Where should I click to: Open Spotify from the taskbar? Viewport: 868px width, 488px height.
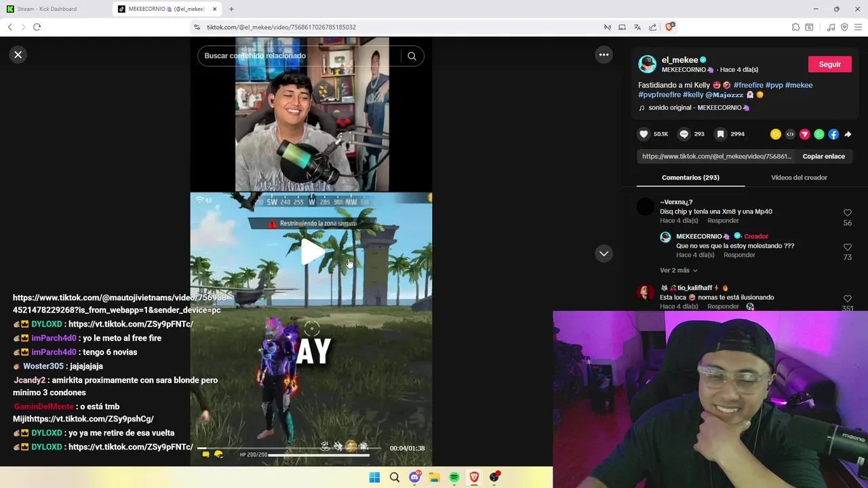(x=454, y=477)
